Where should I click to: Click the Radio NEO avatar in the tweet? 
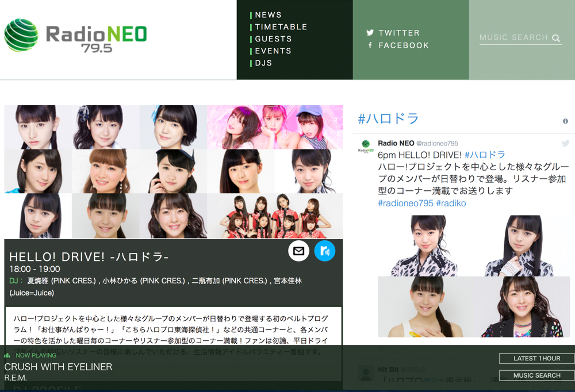pyautogui.click(x=366, y=146)
